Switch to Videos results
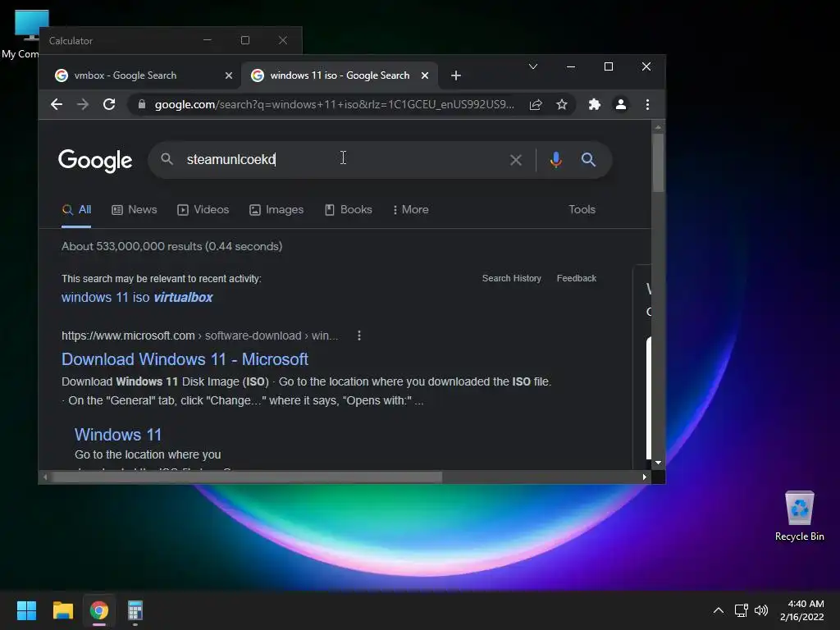This screenshot has height=630, width=840. (203, 209)
